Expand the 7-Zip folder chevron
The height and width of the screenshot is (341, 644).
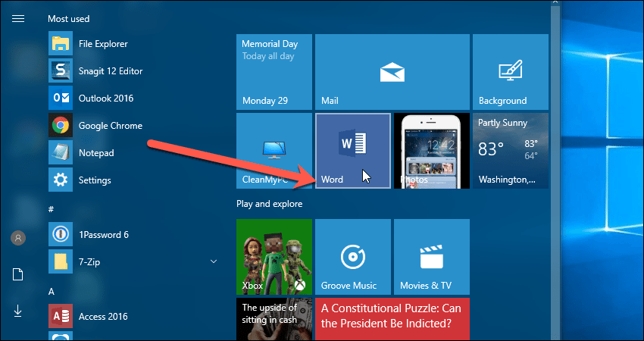coord(213,262)
